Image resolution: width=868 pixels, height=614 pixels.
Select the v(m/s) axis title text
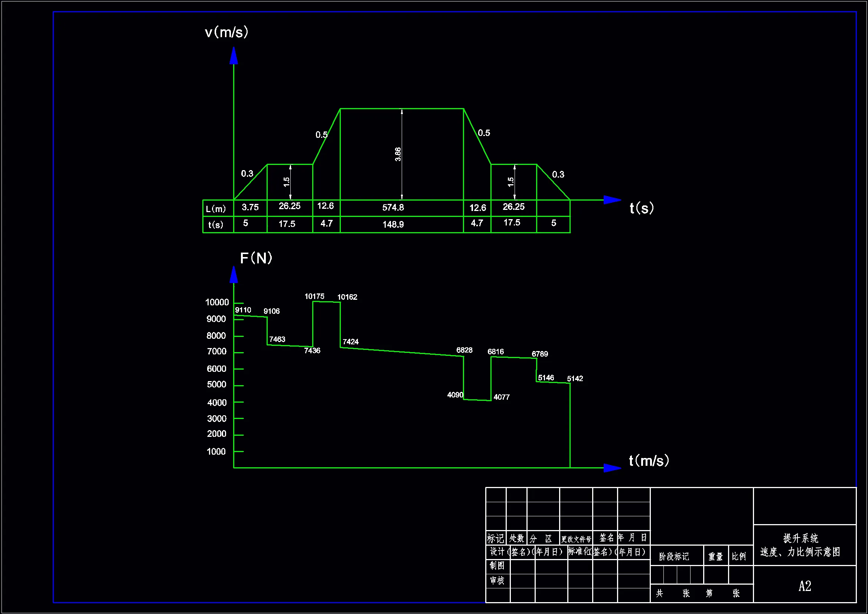(x=226, y=32)
